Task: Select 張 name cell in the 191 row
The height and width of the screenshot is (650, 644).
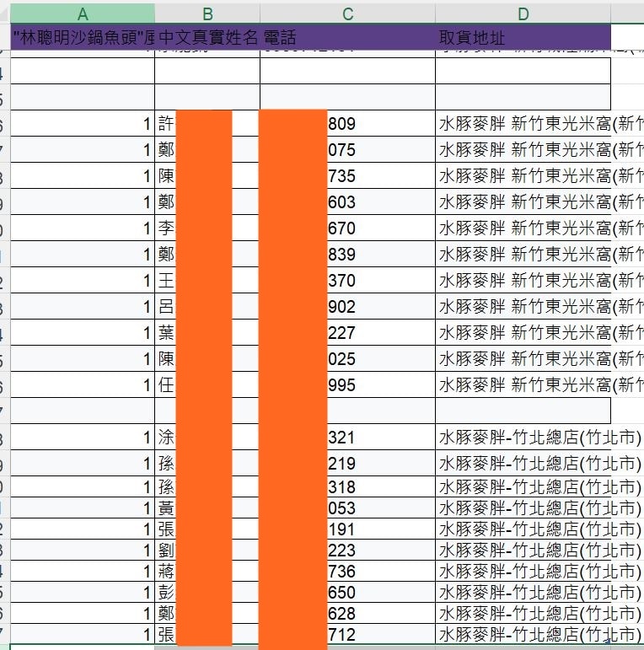Action: click(207, 529)
